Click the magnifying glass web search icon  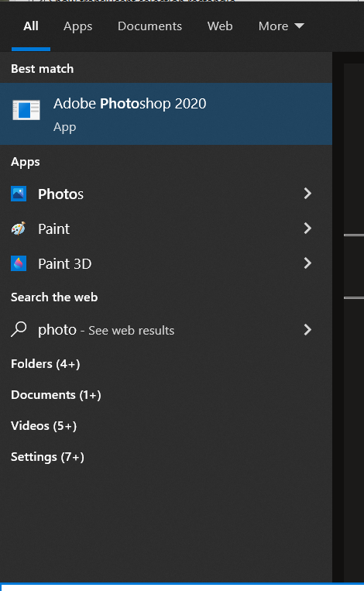19,329
